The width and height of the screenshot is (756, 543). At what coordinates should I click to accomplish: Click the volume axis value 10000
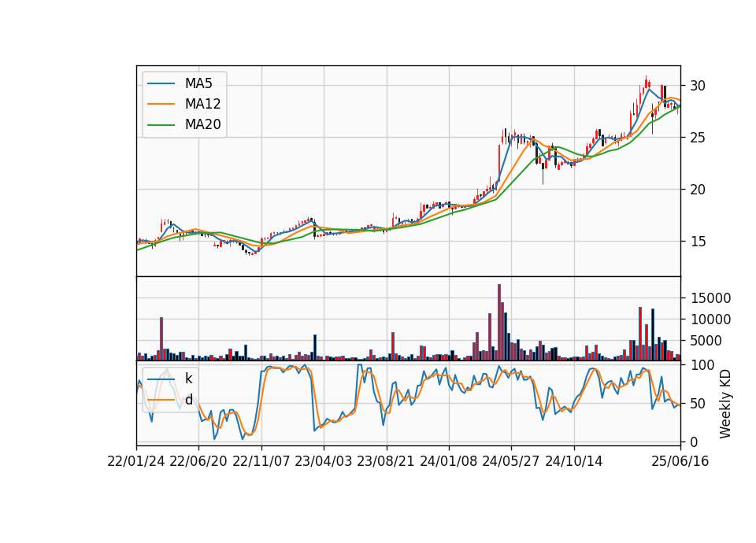710,320
